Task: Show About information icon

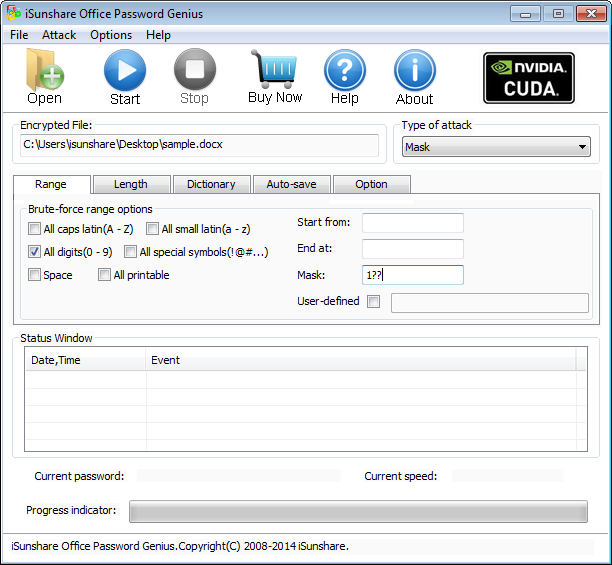Action: [415, 77]
